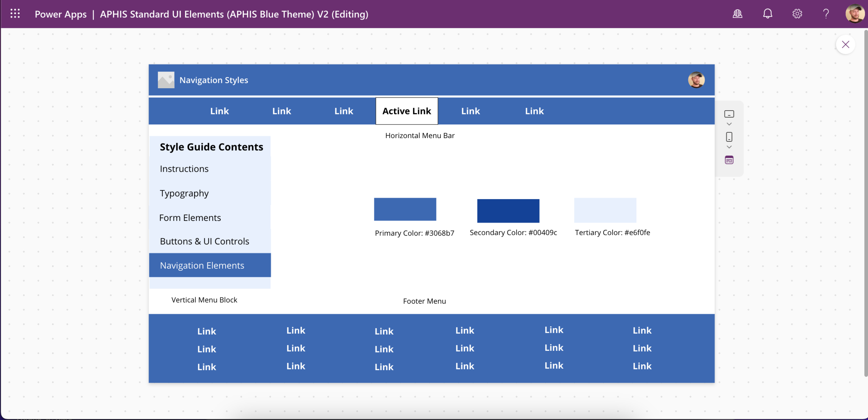Expand the tablet device size chevron
Image resolution: width=868 pixels, height=420 pixels.
click(729, 124)
